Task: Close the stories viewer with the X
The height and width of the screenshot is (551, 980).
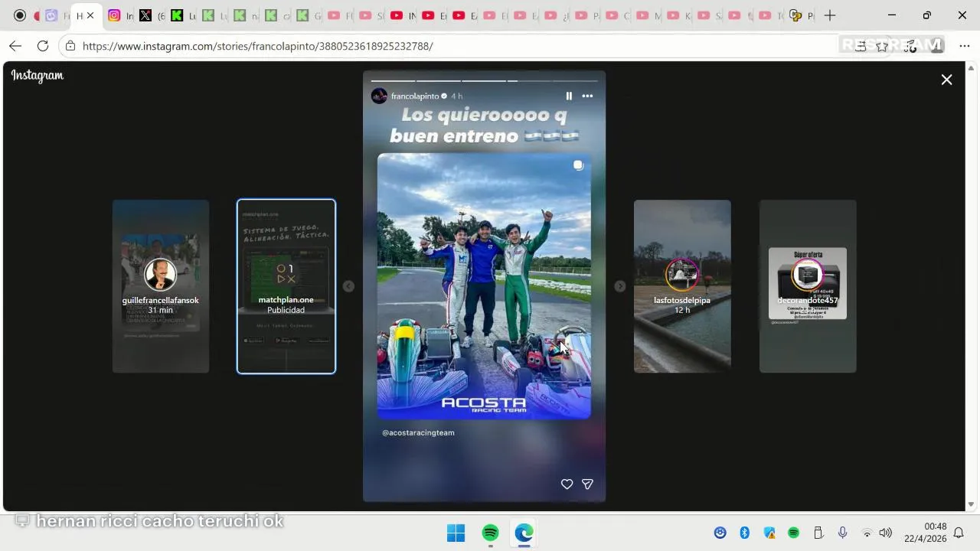Action: click(x=946, y=80)
